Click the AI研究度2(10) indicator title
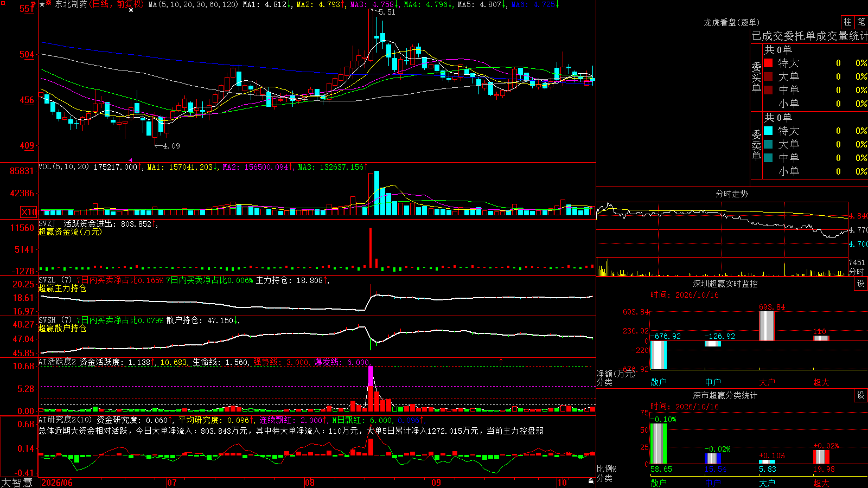The image size is (868, 488). tap(65, 420)
